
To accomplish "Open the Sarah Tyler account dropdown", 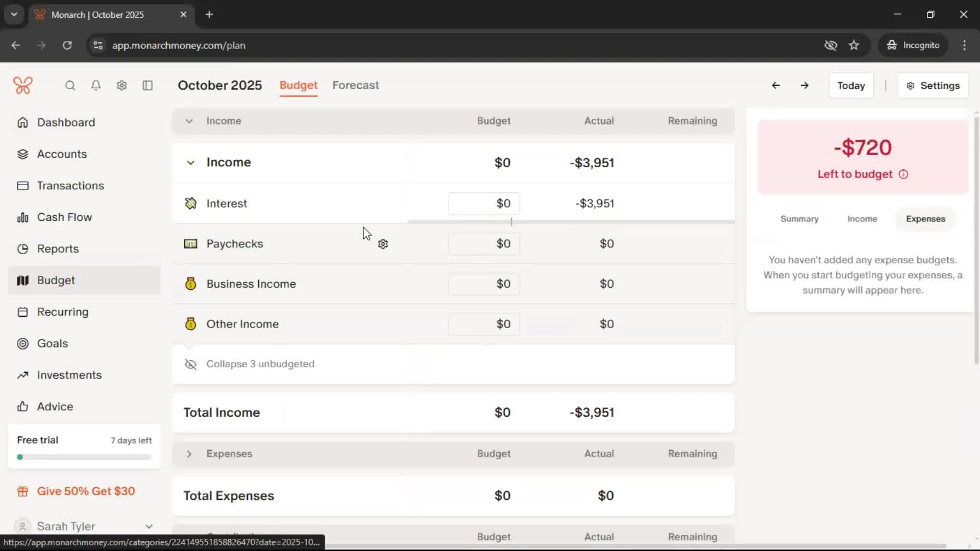I will pyautogui.click(x=149, y=526).
